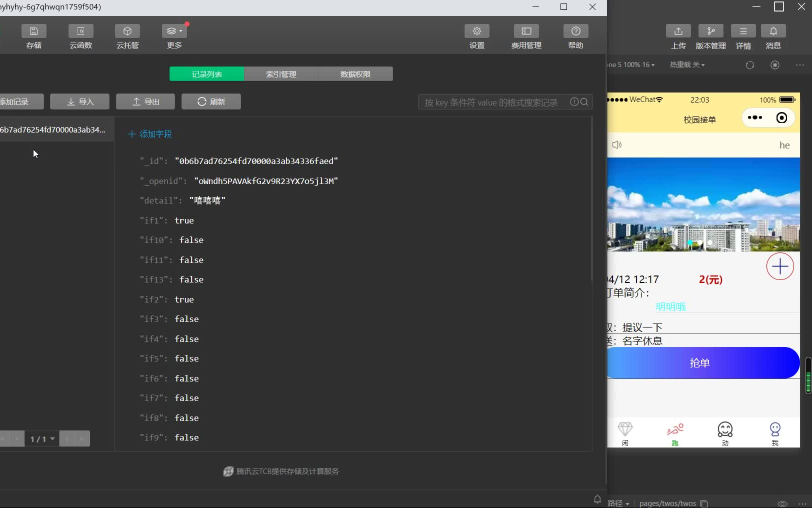Open the 动 tab in simulator

[x=725, y=433]
